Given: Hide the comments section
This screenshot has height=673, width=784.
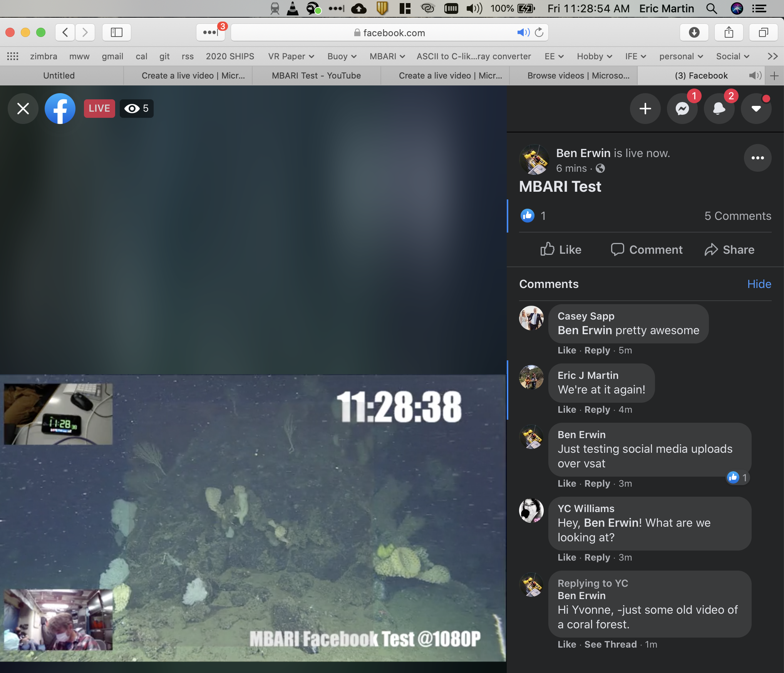Looking at the screenshot, I should 759,284.
